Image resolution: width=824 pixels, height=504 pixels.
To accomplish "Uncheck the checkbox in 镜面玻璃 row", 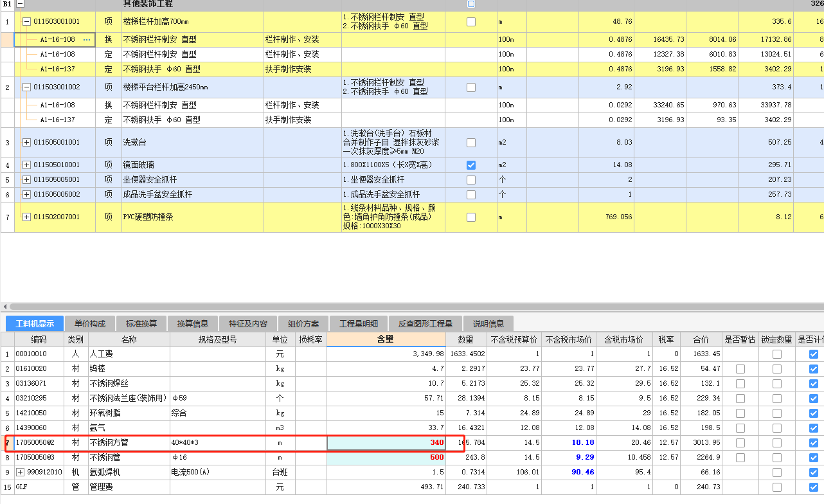I will (x=471, y=165).
